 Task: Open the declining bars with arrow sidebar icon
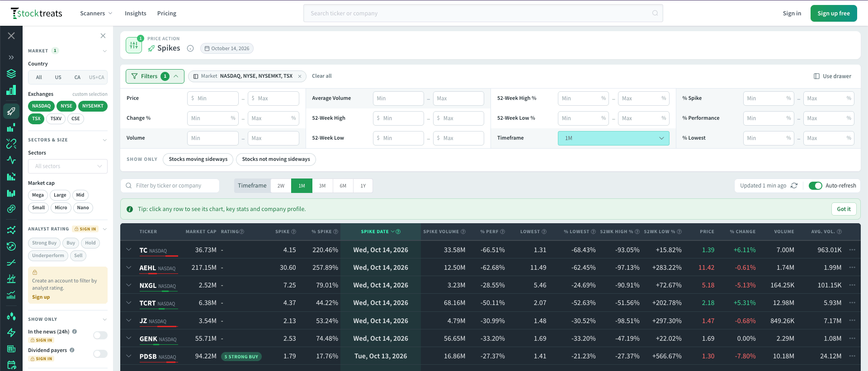11,176
